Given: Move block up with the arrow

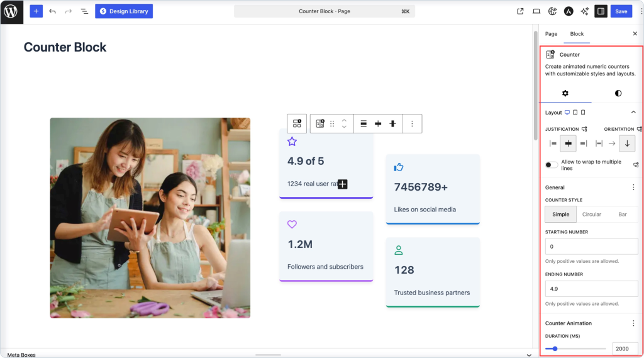Looking at the screenshot, I should coord(344,120).
